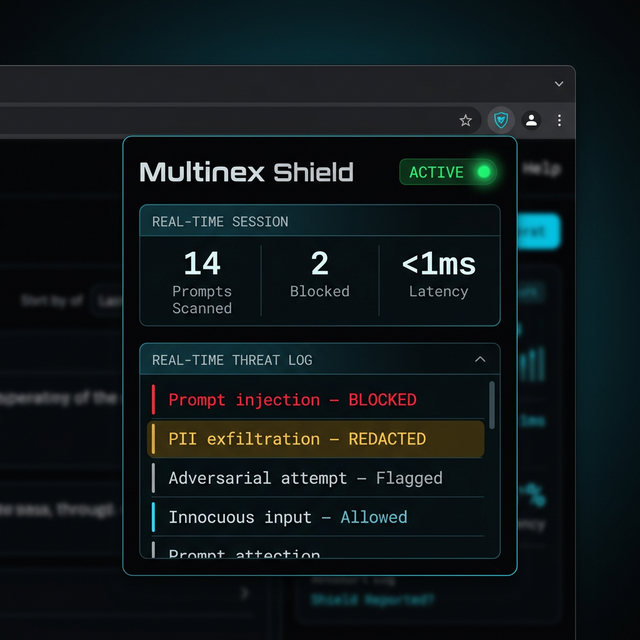Collapse the Real-Time Threat Log section

coord(480,360)
